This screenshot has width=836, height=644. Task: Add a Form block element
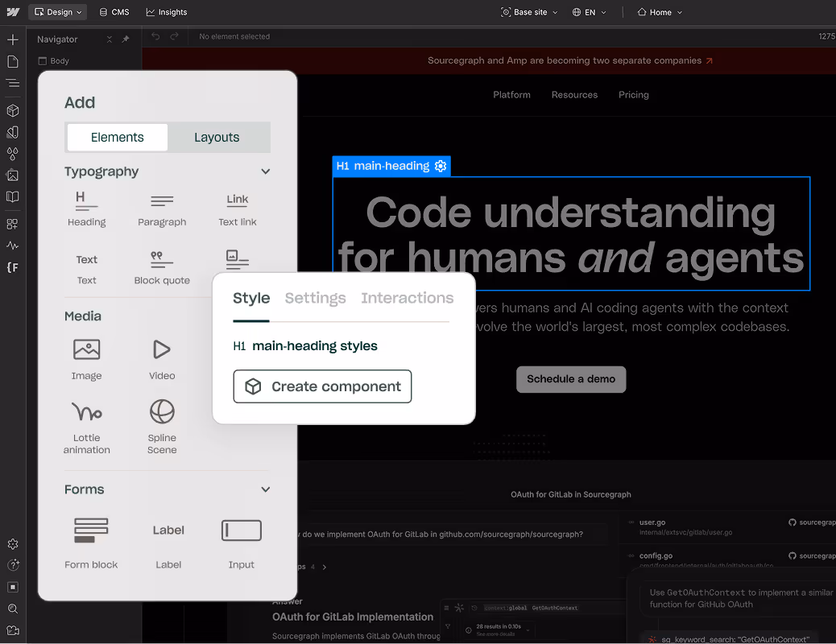[x=91, y=543]
